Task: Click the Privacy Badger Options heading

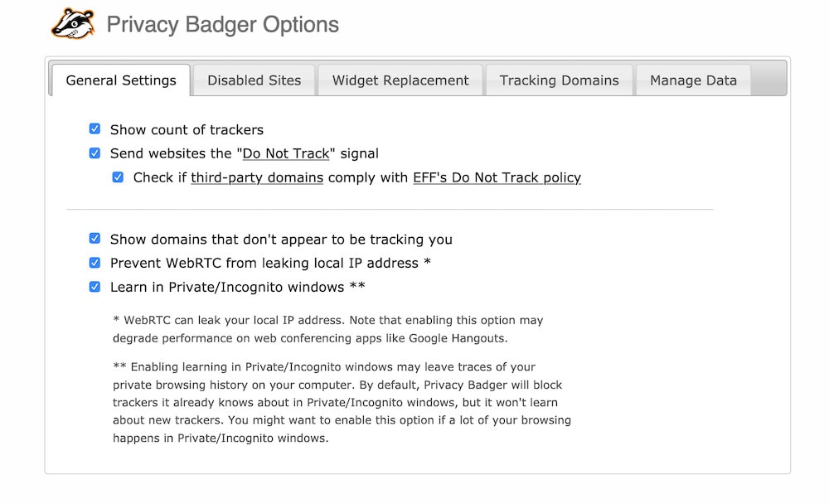Action: tap(222, 25)
